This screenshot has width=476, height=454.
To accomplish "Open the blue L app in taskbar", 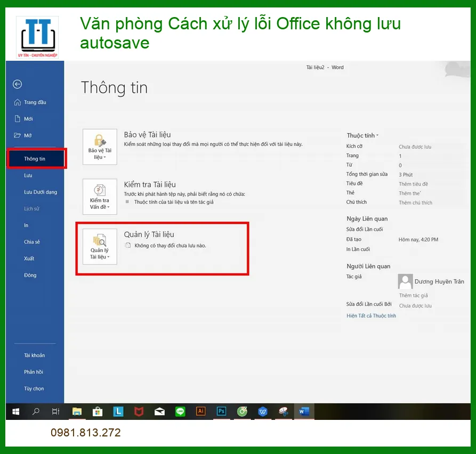I will tap(118, 411).
